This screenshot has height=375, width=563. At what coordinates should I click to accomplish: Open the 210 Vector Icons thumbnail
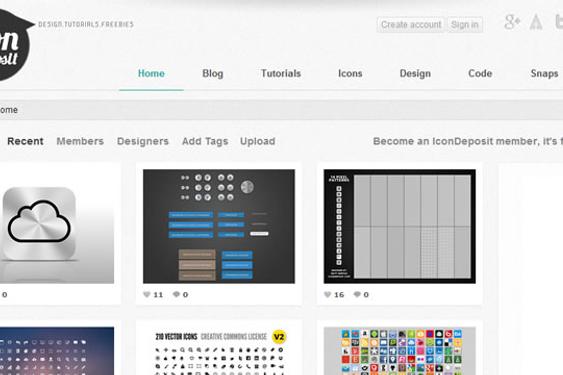click(x=219, y=351)
